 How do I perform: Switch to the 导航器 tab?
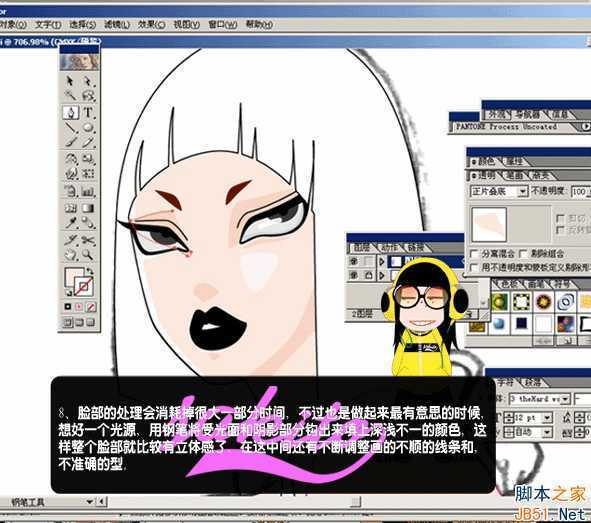tap(528, 114)
